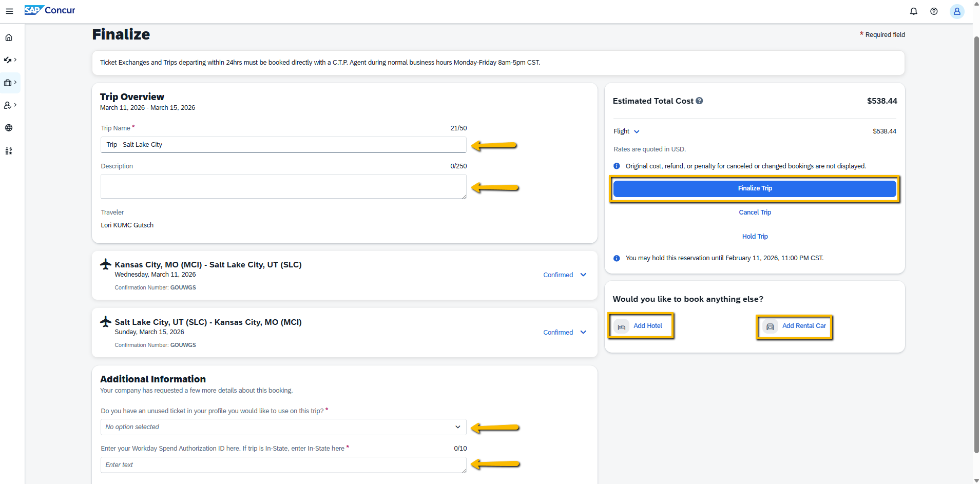
Task: Open the Home icon in the sidebar
Action: pos(9,37)
